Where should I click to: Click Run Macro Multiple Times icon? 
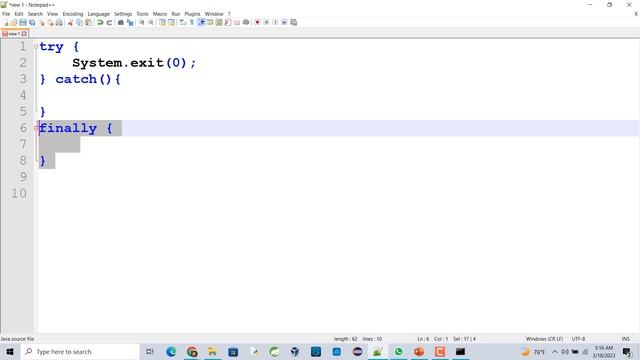284,22
